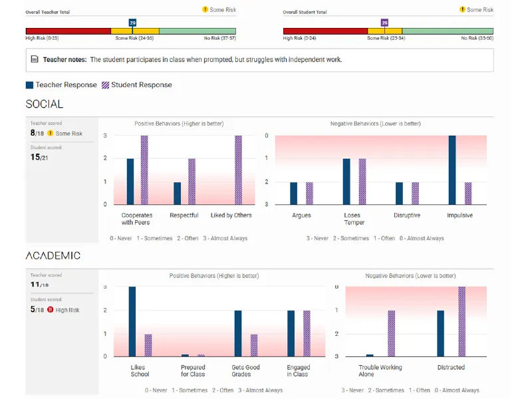
Task: Click the red High Risk icon next to 5/18
Action: 51,309
